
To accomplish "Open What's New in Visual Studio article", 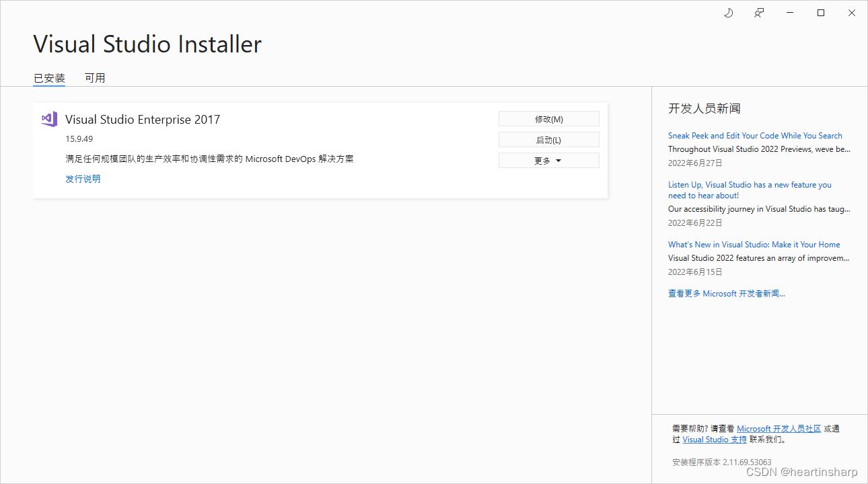I will [754, 245].
